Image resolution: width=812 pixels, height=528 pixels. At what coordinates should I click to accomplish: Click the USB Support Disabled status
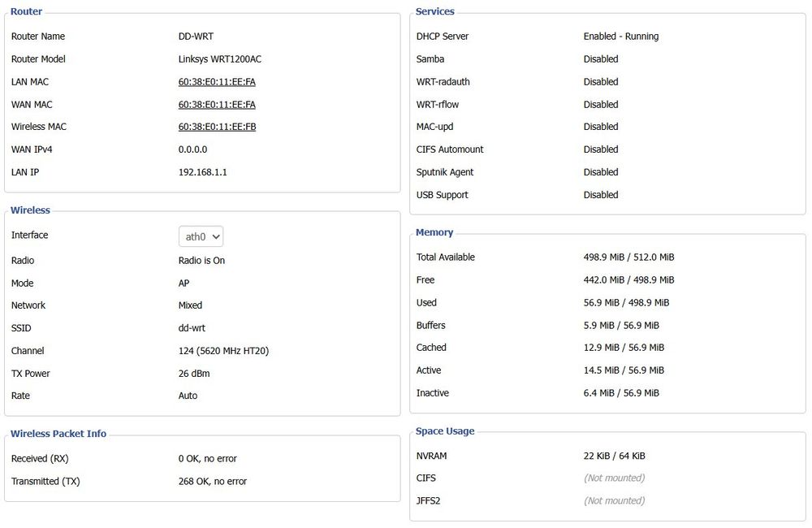(x=601, y=195)
